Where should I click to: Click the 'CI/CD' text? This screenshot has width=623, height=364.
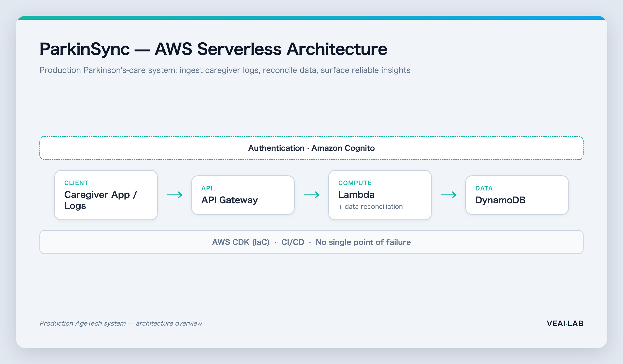point(293,242)
